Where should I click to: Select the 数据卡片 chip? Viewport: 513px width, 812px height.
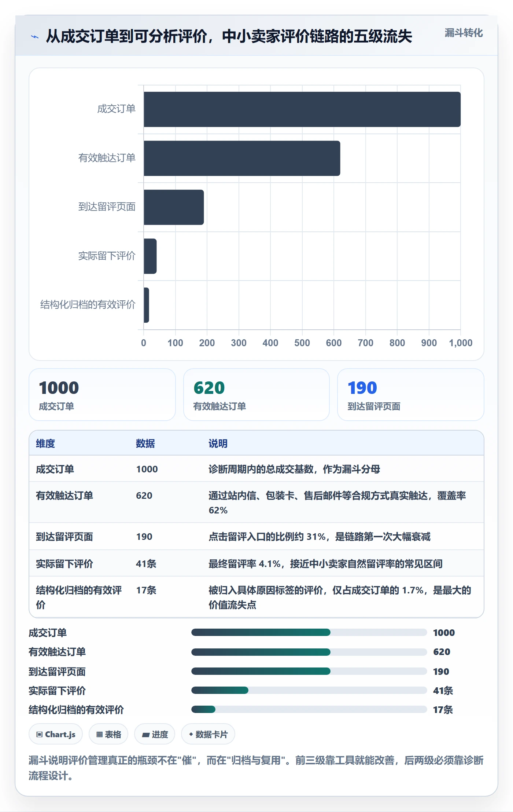208,734
